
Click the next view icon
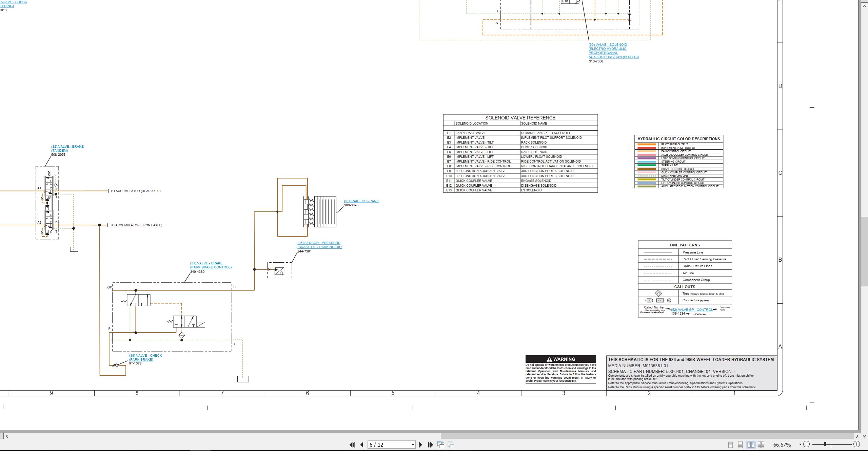pyautogui.click(x=451, y=445)
